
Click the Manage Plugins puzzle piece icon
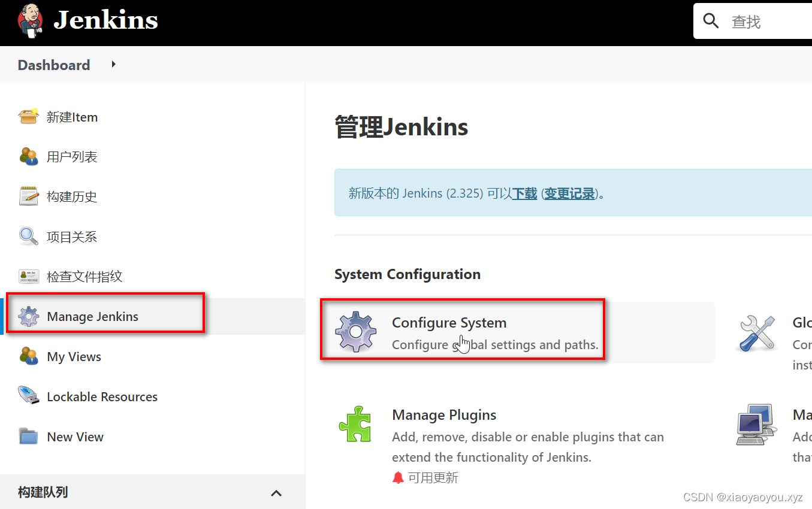[355, 424]
